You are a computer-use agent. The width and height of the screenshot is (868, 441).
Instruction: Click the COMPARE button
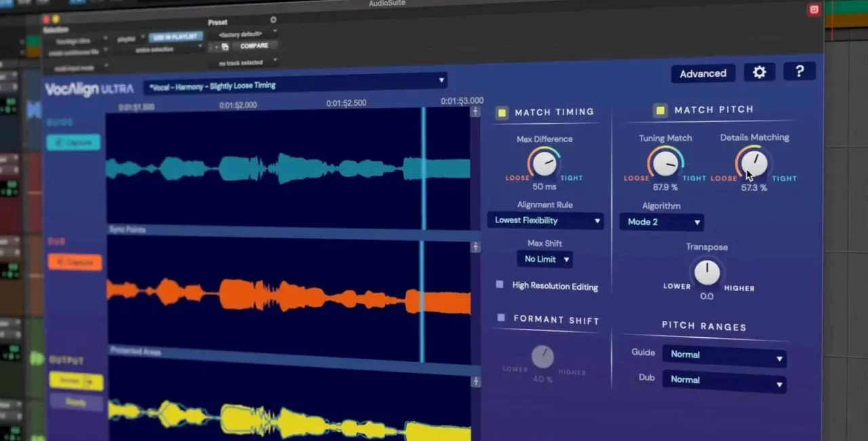[x=254, y=46]
